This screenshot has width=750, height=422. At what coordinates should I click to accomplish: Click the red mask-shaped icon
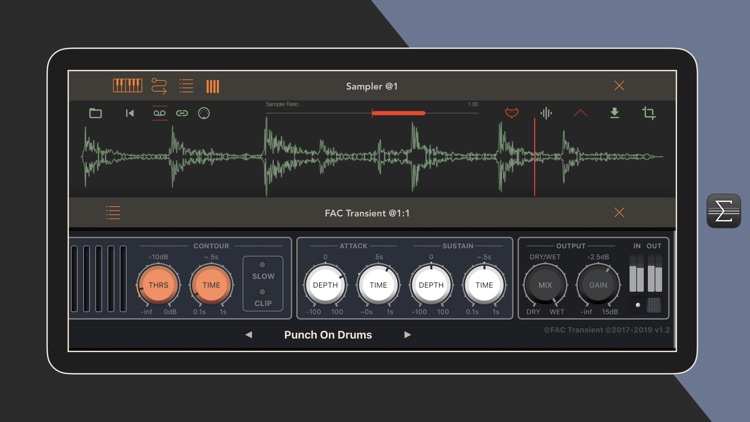[x=512, y=113]
